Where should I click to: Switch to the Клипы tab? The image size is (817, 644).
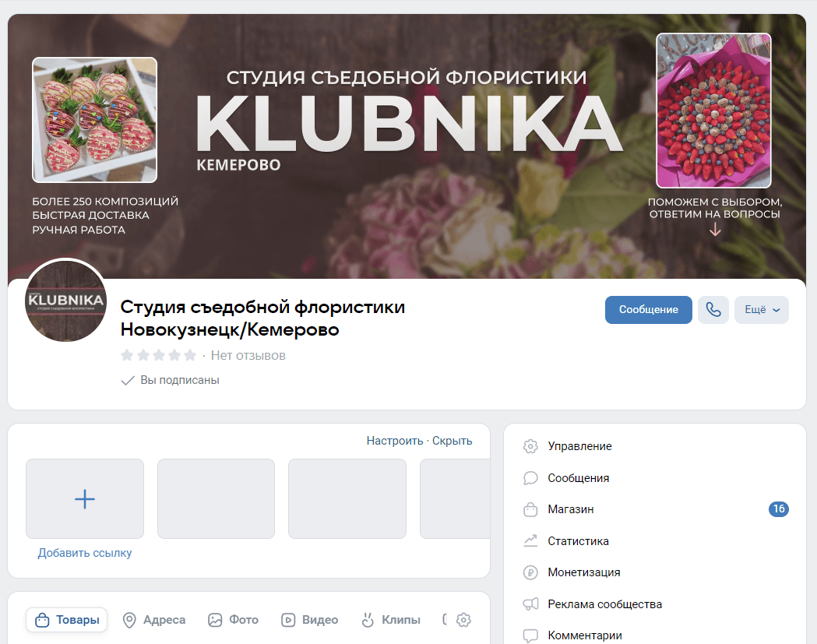tap(391, 620)
